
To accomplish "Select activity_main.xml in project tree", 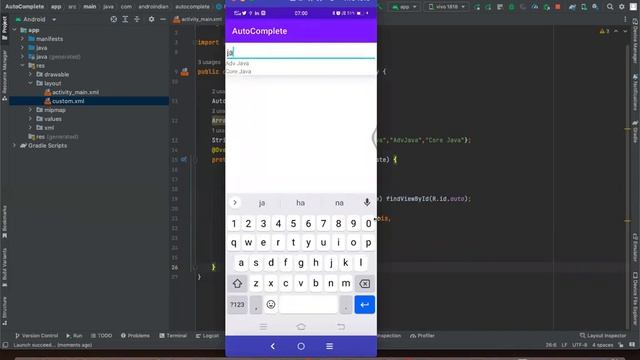I will click(x=75, y=92).
